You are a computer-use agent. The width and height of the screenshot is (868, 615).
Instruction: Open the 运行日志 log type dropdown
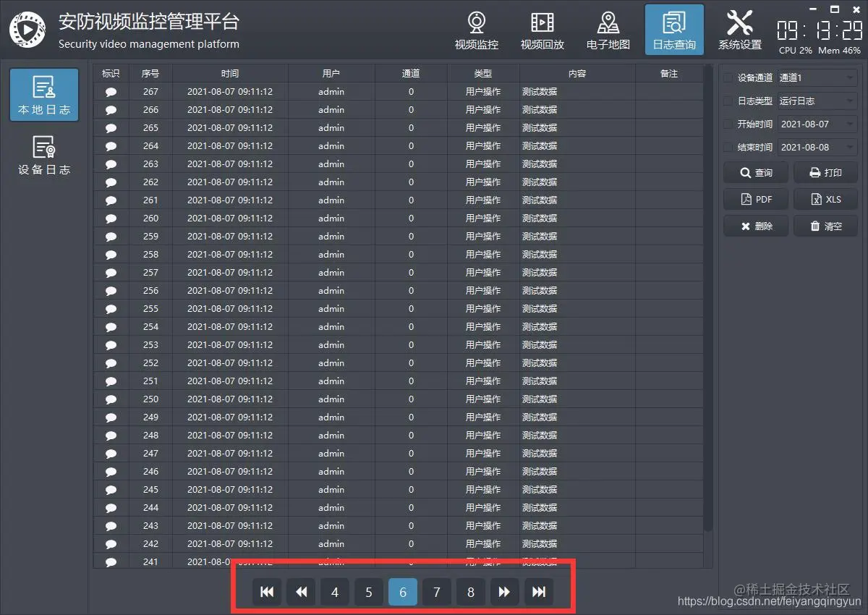click(817, 101)
